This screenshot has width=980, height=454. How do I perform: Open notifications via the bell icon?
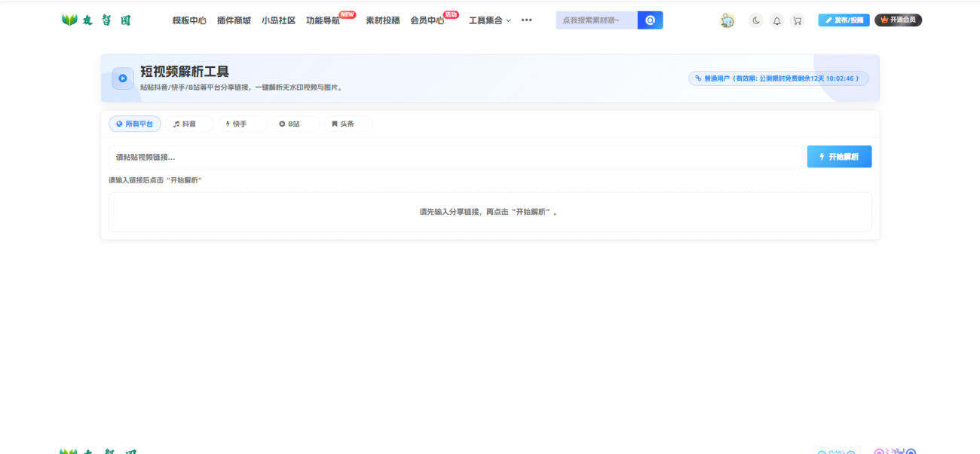pos(776,20)
